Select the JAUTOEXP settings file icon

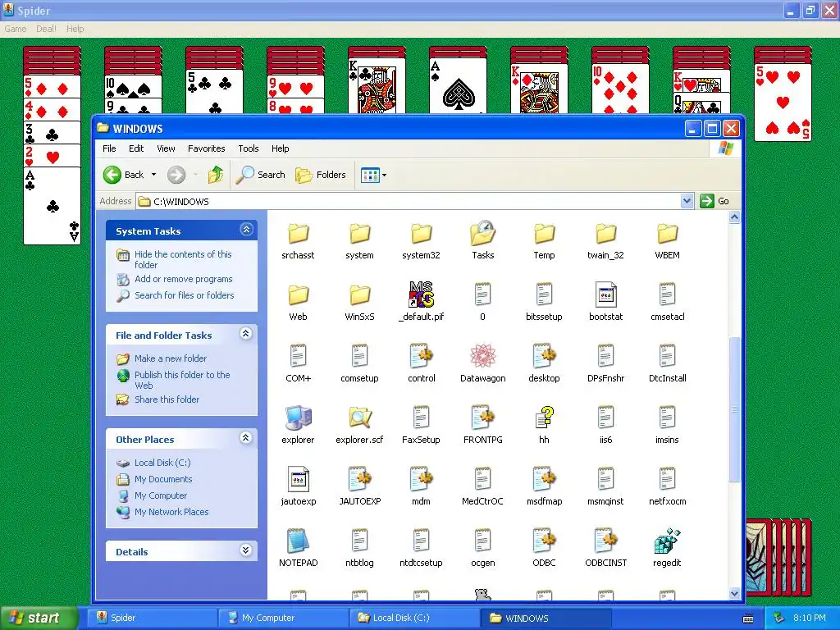click(x=359, y=479)
